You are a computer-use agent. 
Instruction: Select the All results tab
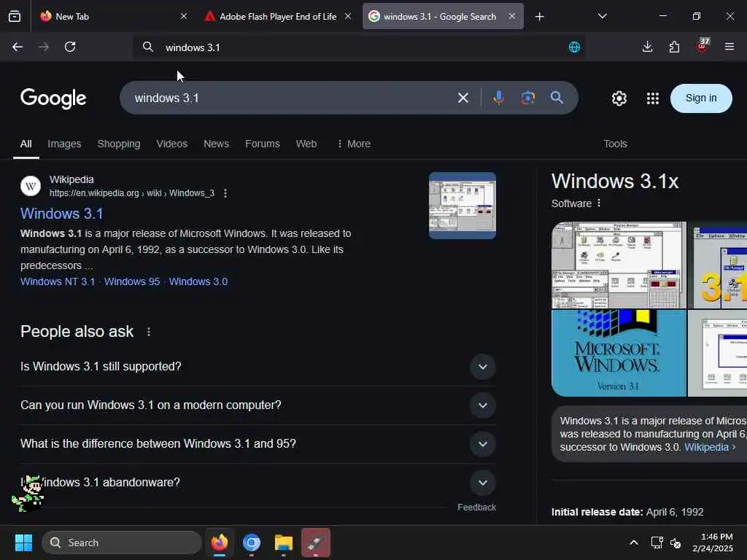coord(26,144)
